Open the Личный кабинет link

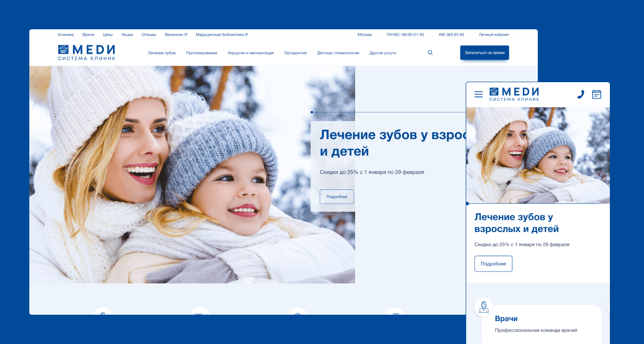click(494, 35)
